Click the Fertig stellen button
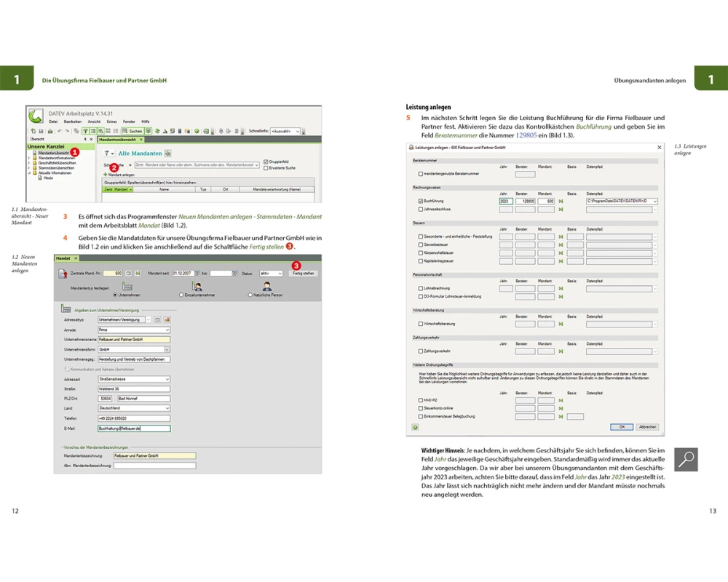 (x=303, y=274)
